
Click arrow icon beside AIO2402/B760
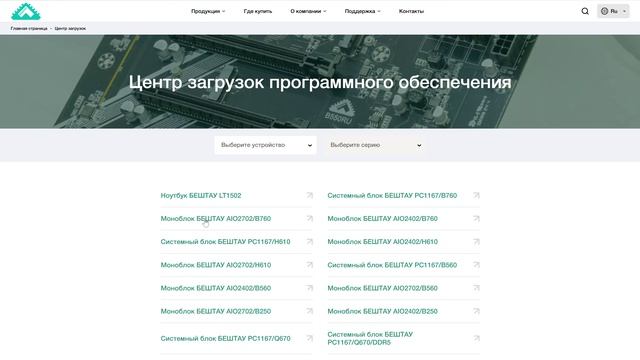[x=476, y=219]
